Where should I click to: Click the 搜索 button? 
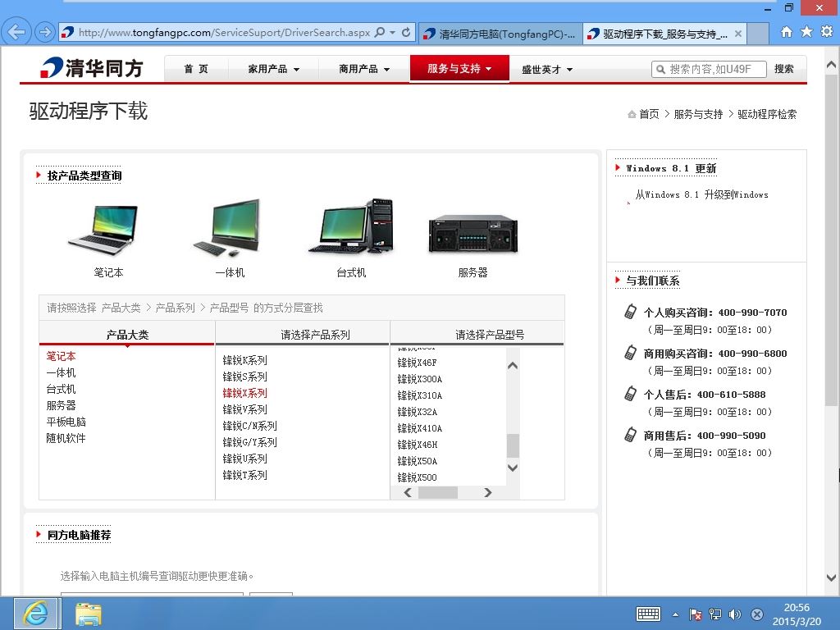[x=783, y=69]
